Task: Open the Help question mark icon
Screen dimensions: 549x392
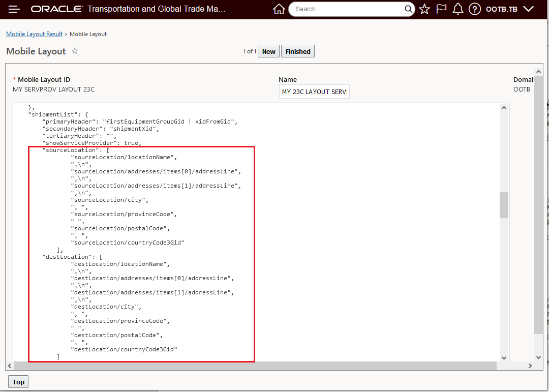Action: 474,9
